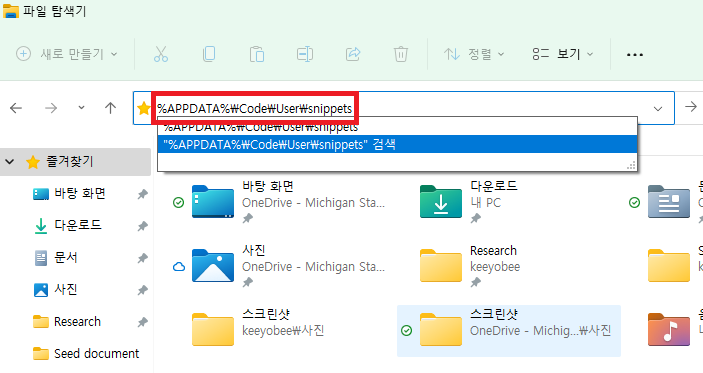Click the 파일 탐색기 title bar folder icon
Viewport: 703px width, 373px height.
pyautogui.click(x=10, y=11)
